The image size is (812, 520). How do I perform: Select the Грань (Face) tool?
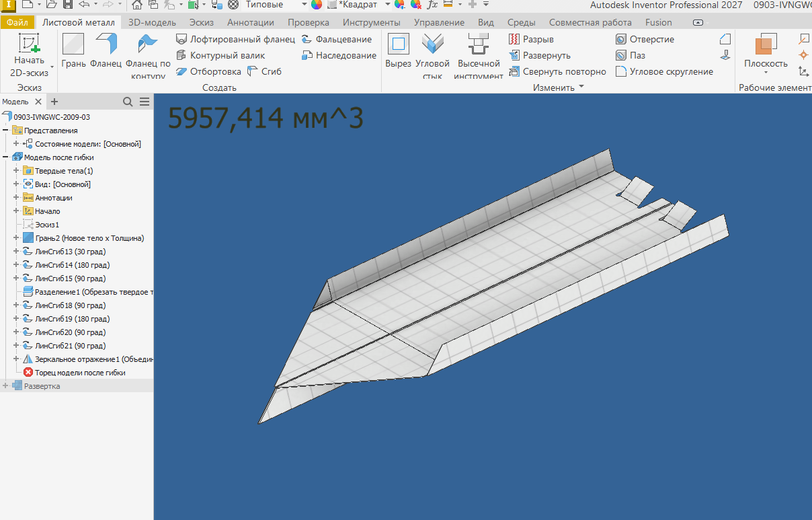[x=73, y=51]
